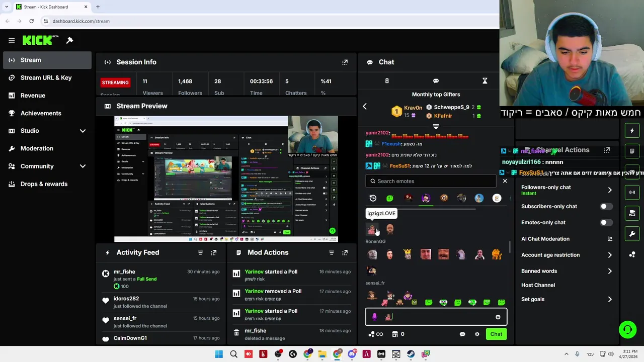
Task: Expand Followers-only chat options
Action: pos(609,190)
